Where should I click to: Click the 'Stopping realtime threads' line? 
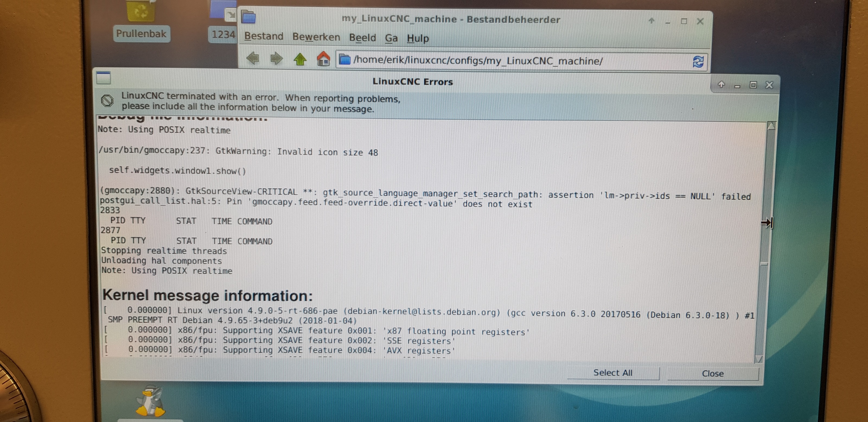click(164, 251)
